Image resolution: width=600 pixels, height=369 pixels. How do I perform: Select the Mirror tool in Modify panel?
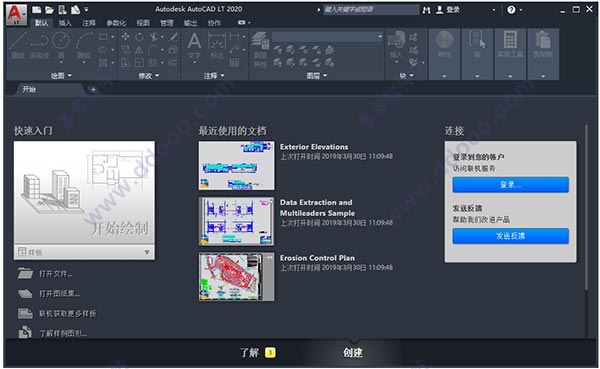click(139, 50)
